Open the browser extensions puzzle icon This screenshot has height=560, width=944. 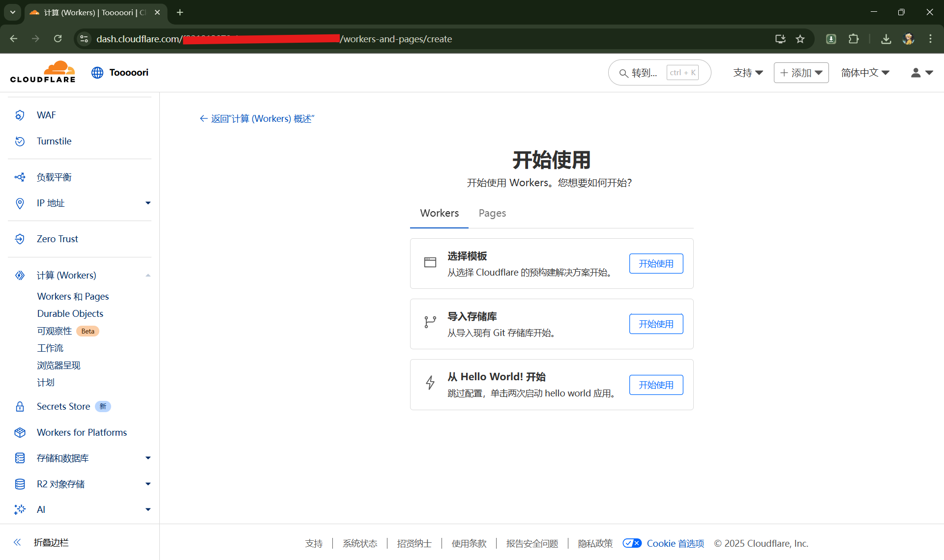854,39
